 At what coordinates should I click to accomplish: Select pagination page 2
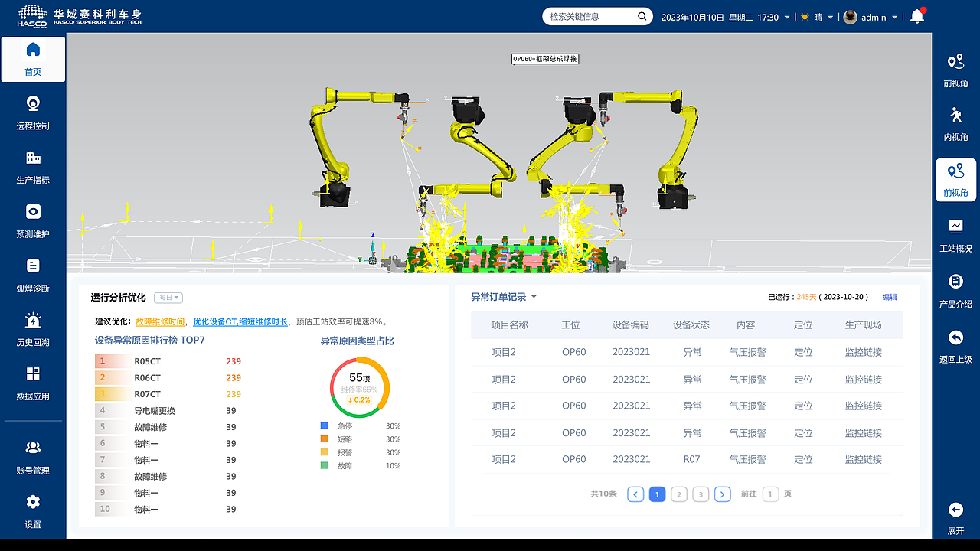click(679, 494)
